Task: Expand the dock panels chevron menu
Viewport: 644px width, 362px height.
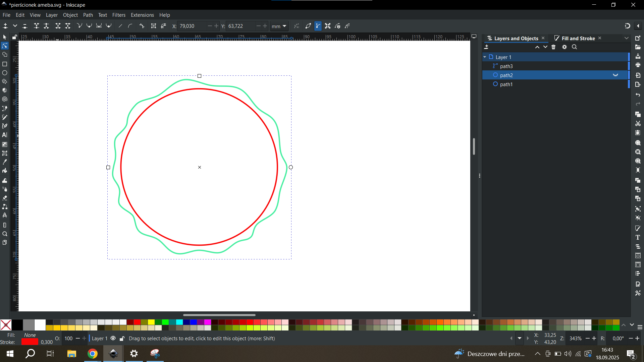Action: click(626, 38)
